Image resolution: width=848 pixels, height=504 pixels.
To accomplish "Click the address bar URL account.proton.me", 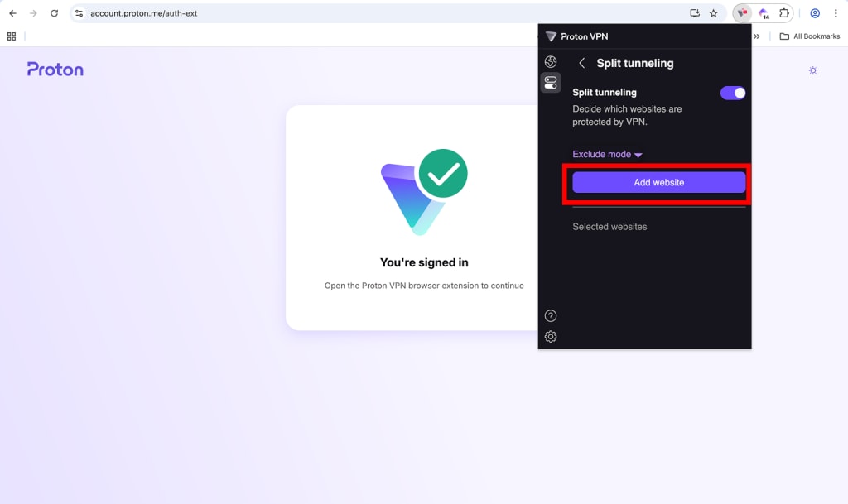I will click(144, 13).
